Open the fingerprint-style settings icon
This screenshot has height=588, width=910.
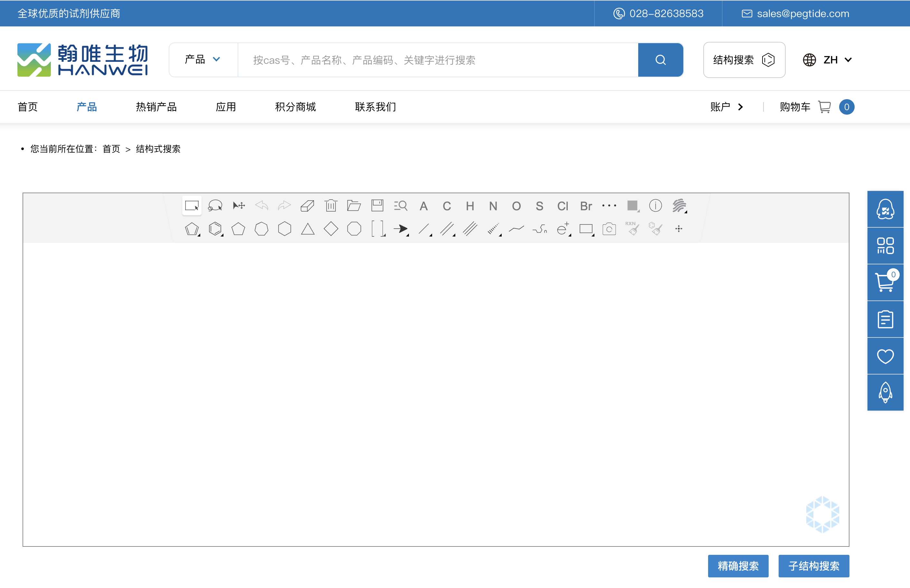(679, 206)
